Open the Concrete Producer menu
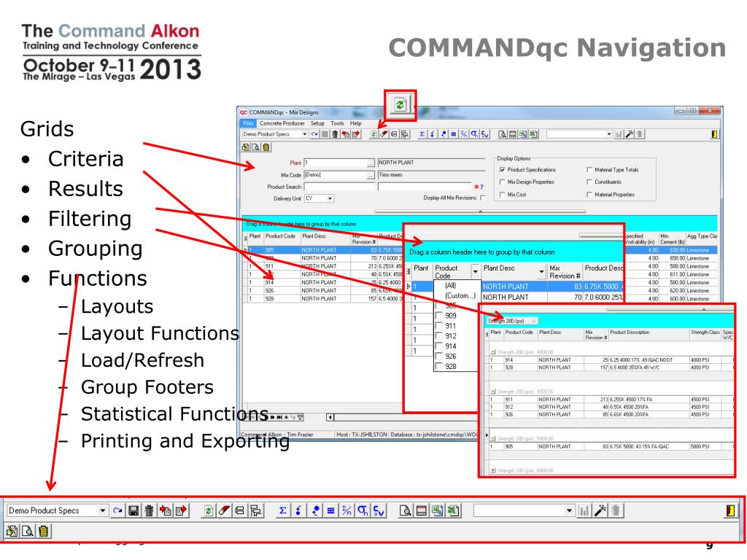The height and width of the screenshot is (560, 747). [x=282, y=123]
